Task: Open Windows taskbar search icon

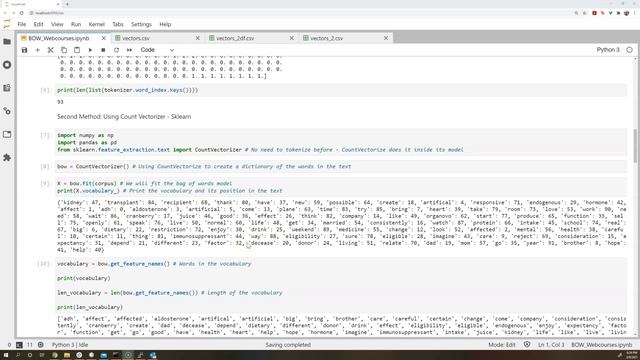Action: (18, 355)
